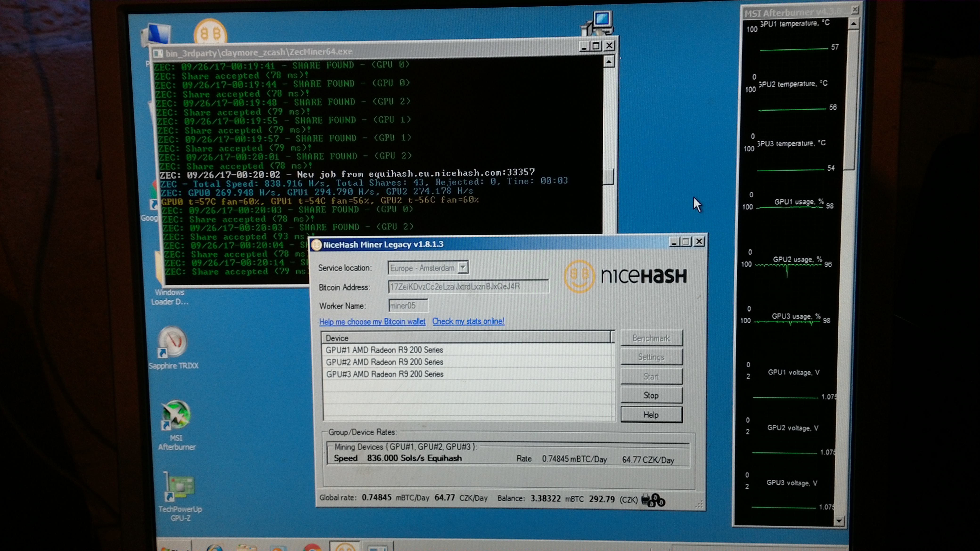Screen dimensions: 980x551
Task: Click the Device column header
Action: (x=466, y=338)
